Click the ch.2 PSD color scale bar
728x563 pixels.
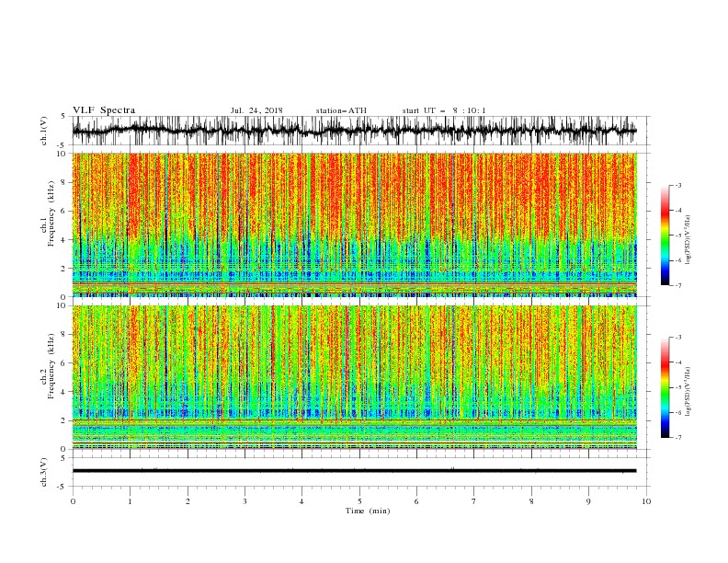point(665,387)
